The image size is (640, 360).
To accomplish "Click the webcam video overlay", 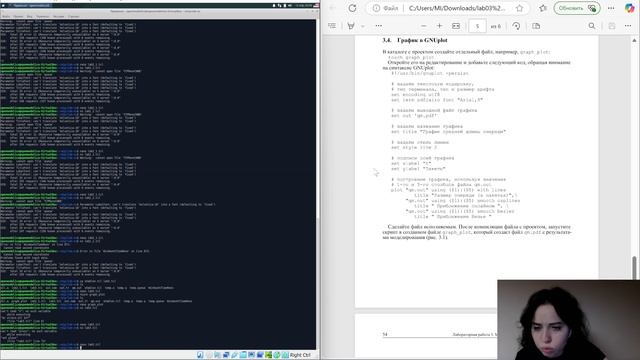I will [568, 320].
